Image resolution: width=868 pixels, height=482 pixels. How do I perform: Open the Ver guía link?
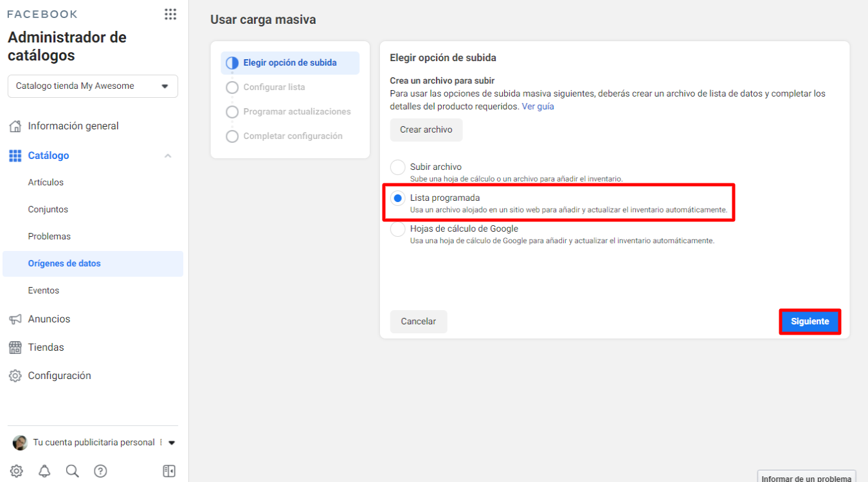(x=538, y=107)
